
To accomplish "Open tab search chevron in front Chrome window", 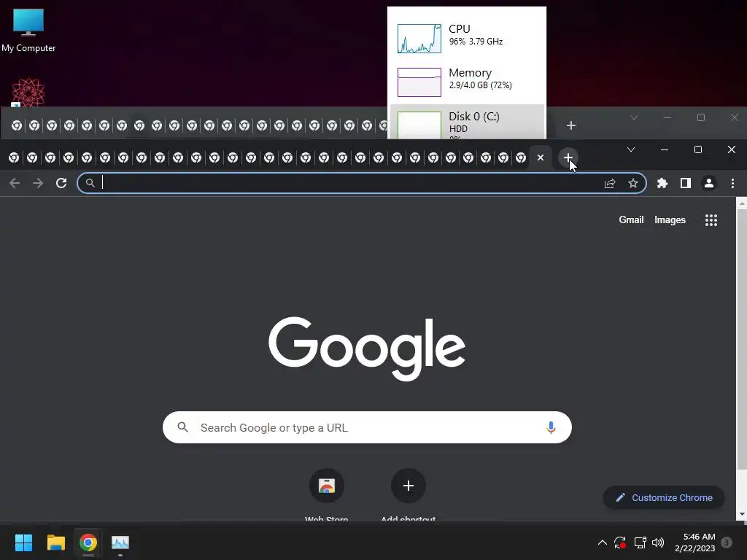I will coord(631,149).
